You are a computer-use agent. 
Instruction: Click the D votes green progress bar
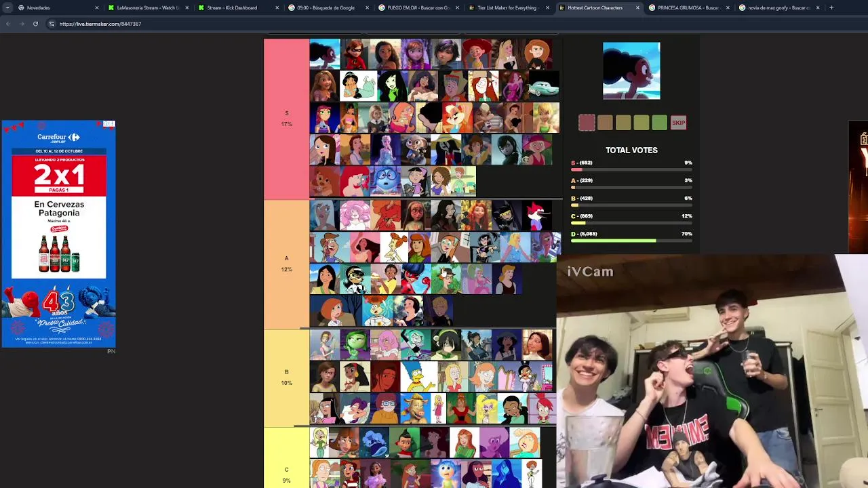point(631,241)
